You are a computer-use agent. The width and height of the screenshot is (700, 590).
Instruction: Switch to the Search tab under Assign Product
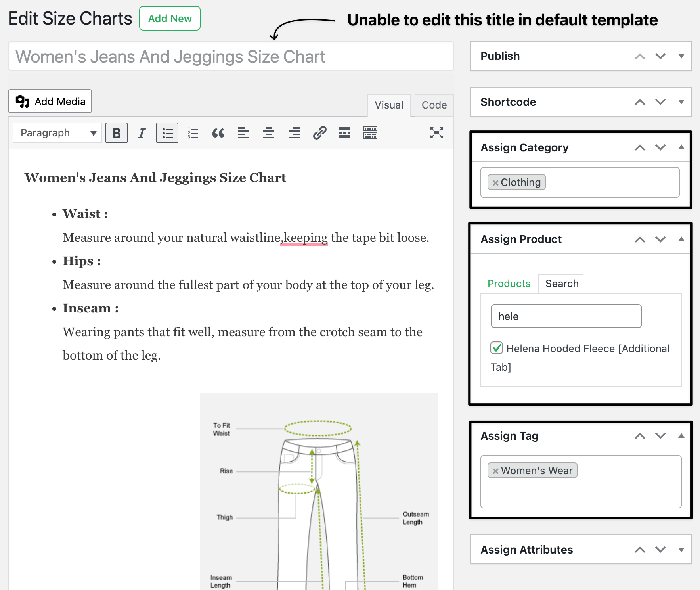click(x=561, y=283)
